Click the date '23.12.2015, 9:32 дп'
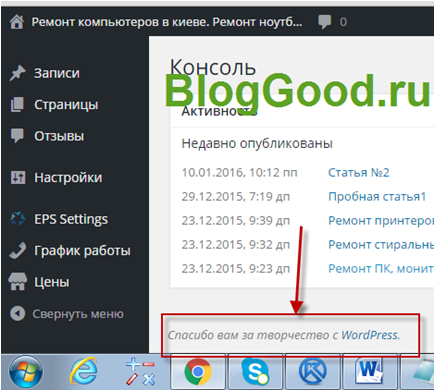The image size is (435, 391). [x=236, y=244]
